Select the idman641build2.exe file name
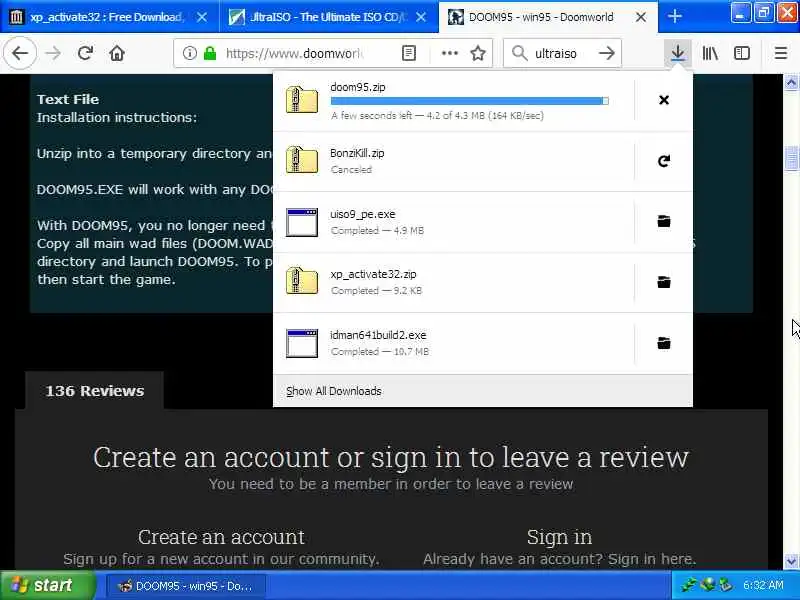This screenshot has width=800, height=600. 378,335
